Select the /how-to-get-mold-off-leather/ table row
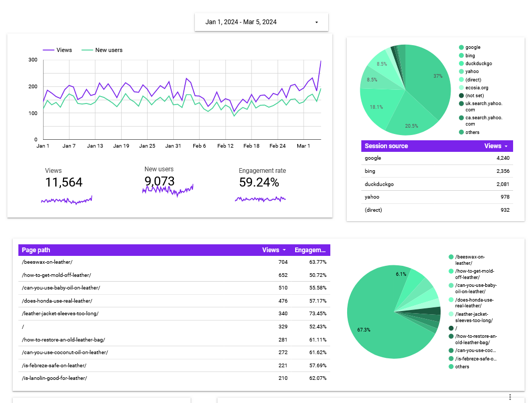The image size is (532, 403). click(173, 275)
